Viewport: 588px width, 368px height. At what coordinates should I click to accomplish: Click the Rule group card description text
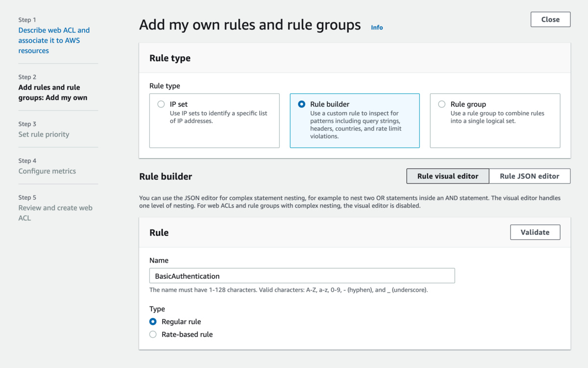point(497,117)
